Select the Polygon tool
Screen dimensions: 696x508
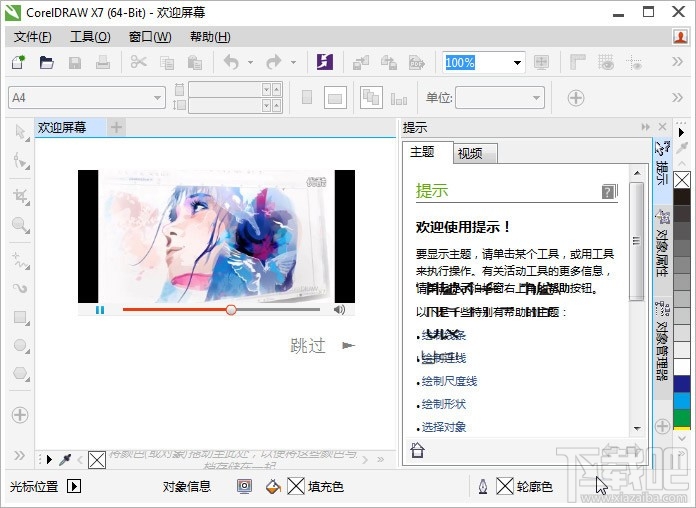click(x=20, y=373)
